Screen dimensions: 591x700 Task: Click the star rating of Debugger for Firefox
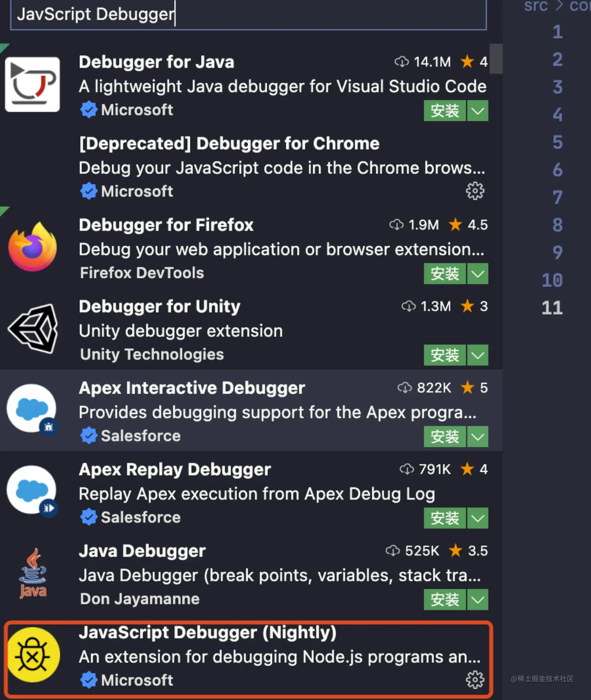tap(468, 225)
